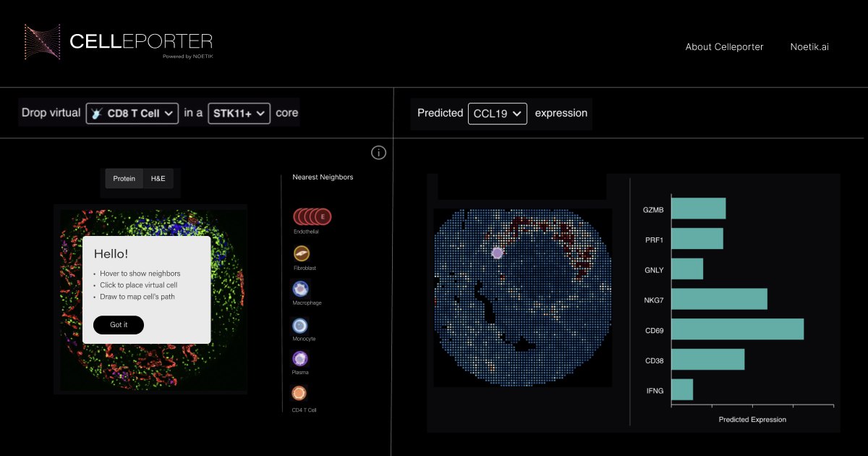Open About Celleporter page
This screenshot has height=456, width=868.
click(x=724, y=46)
